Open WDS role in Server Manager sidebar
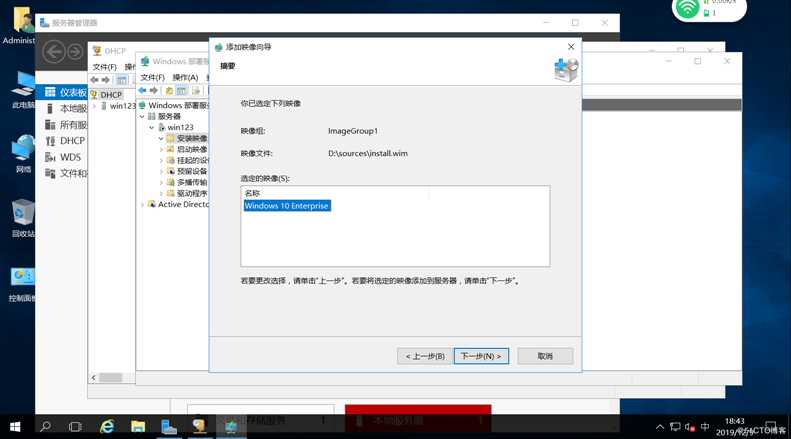The image size is (791, 439). [x=63, y=157]
